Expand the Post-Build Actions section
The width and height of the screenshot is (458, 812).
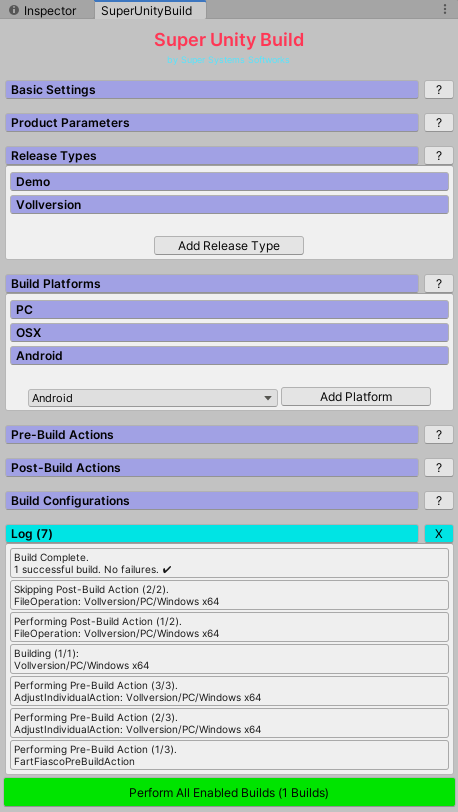(212, 468)
